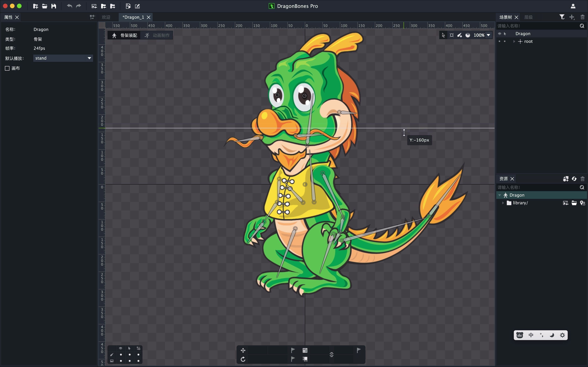Click the scene tree filter icon

[x=562, y=17]
